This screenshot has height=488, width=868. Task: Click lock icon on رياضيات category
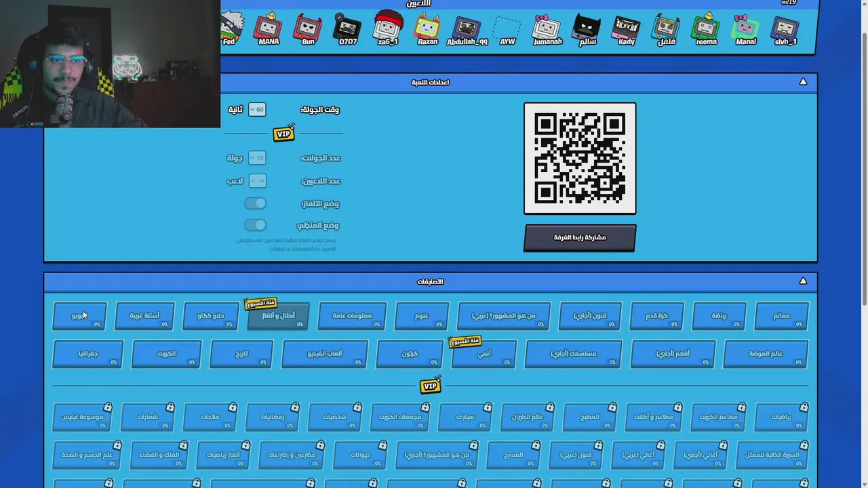[804, 407]
